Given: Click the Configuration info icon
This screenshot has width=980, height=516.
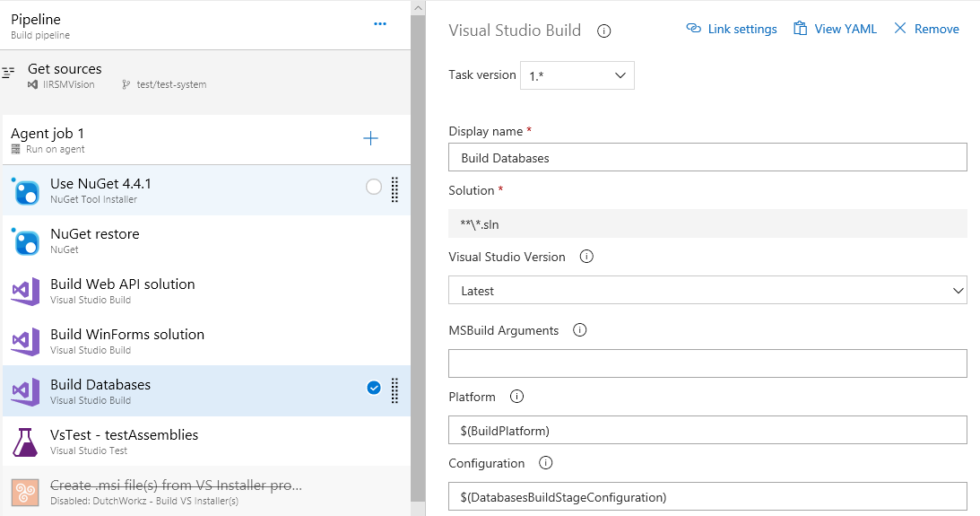Looking at the screenshot, I should pos(546,463).
